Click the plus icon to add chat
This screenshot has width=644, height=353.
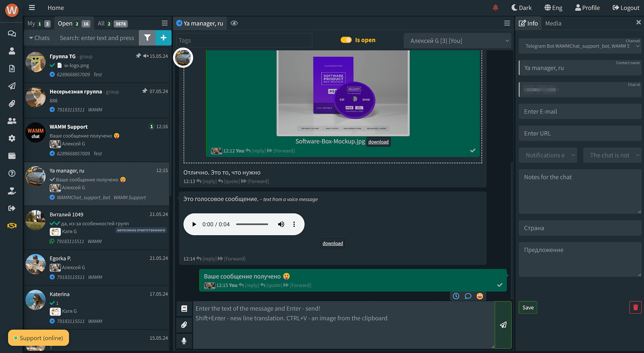(x=163, y=38)
